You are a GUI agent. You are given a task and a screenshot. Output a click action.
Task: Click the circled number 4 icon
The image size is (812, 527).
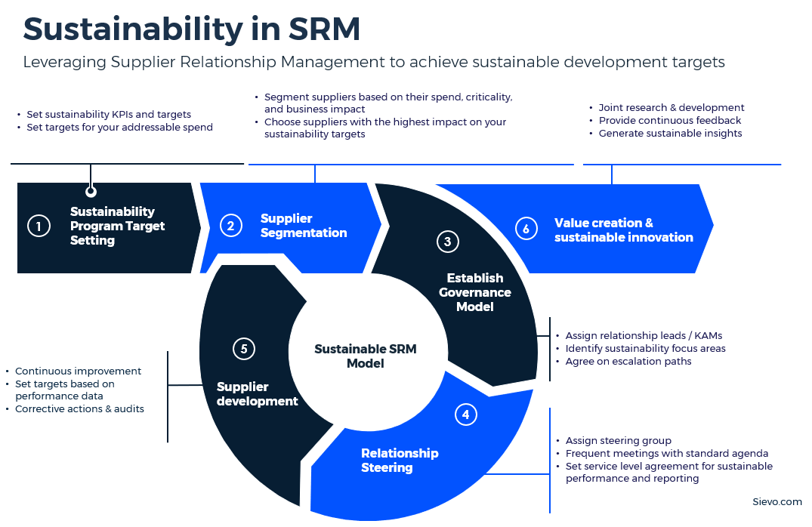click(465, 415)
